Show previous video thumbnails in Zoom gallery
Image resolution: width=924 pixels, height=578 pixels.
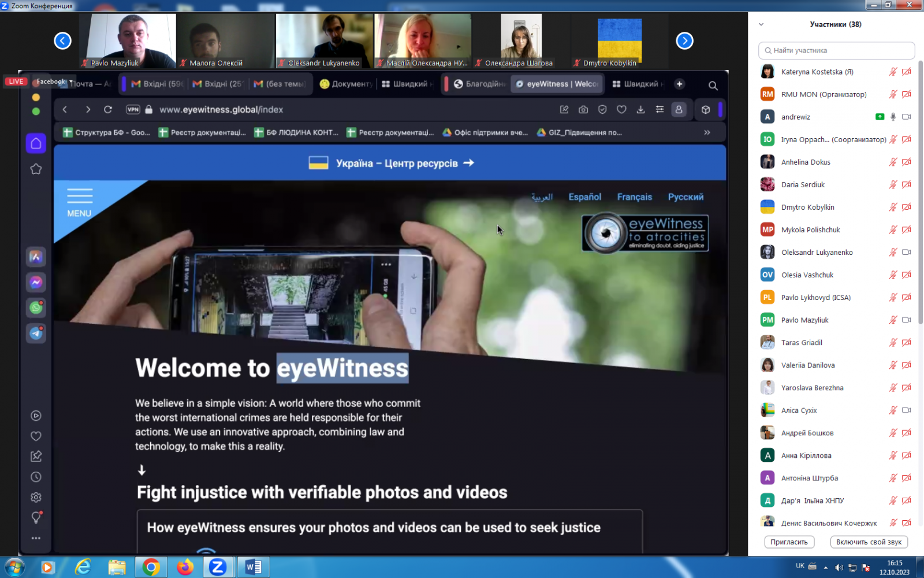(62, 41)
